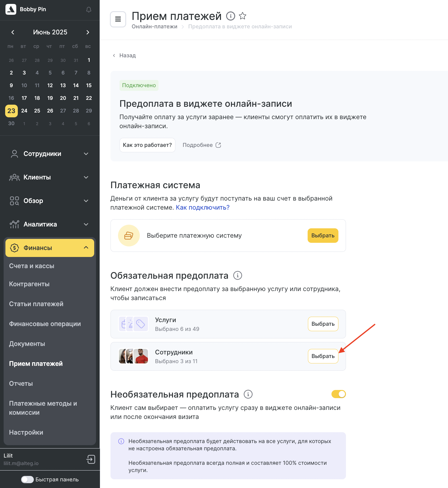Open Платежные методы и комиссии item
This screenshot has width=448, height=488.
[x=43, y=408]
